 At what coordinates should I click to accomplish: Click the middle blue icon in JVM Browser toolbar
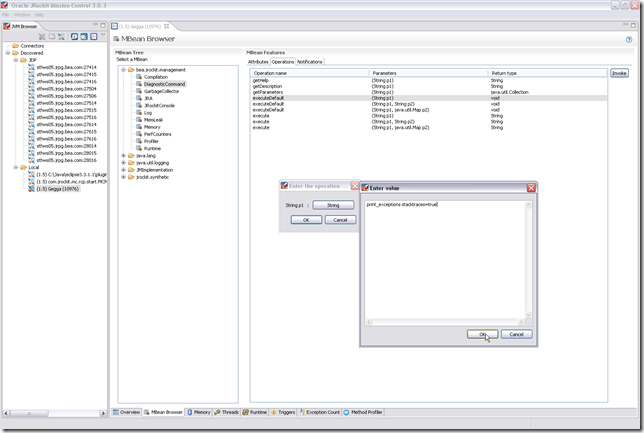(x=84, y=37)
